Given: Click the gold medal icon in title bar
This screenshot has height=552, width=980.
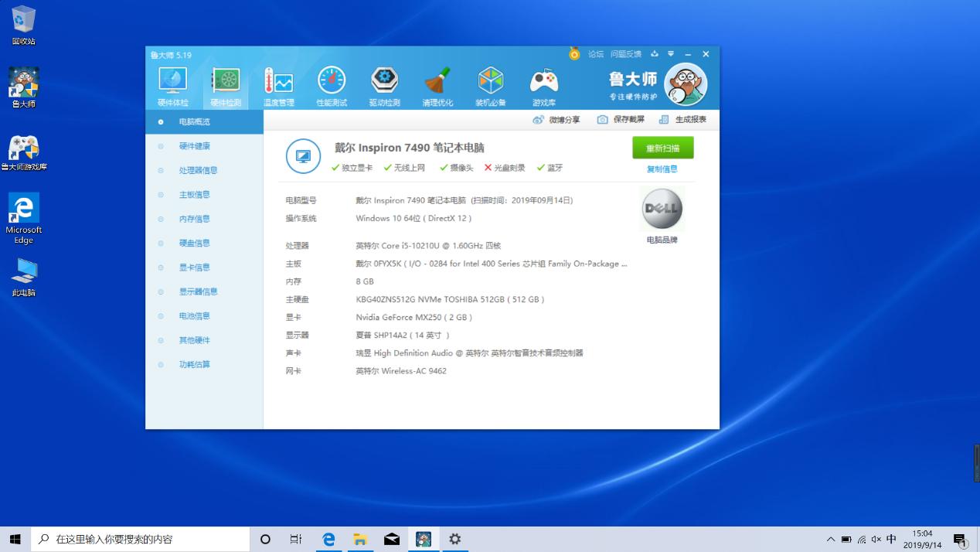Looking at the screenshot, I should (574, 54).
